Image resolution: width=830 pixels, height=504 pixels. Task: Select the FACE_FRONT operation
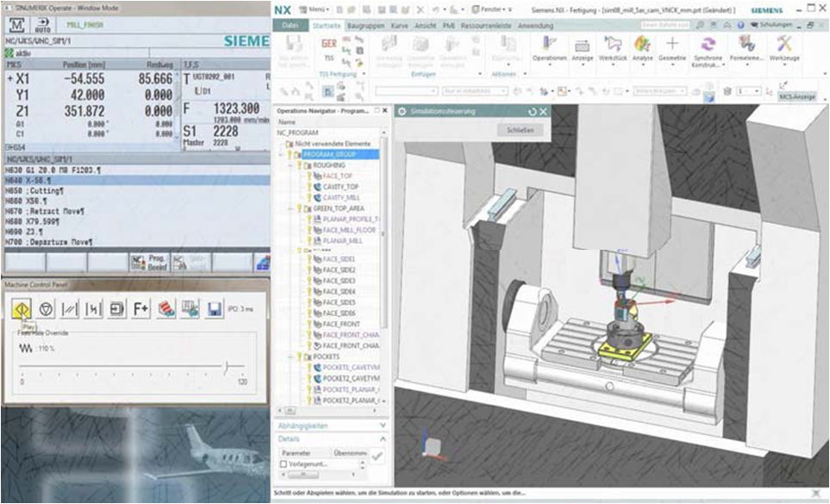[x=341, y=324]
